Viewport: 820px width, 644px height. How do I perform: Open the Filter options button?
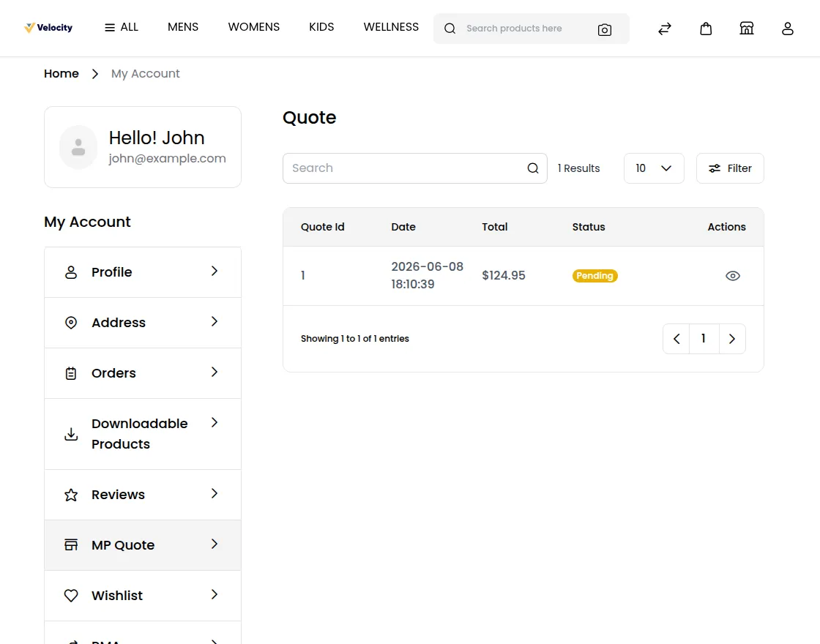point(730,168)
